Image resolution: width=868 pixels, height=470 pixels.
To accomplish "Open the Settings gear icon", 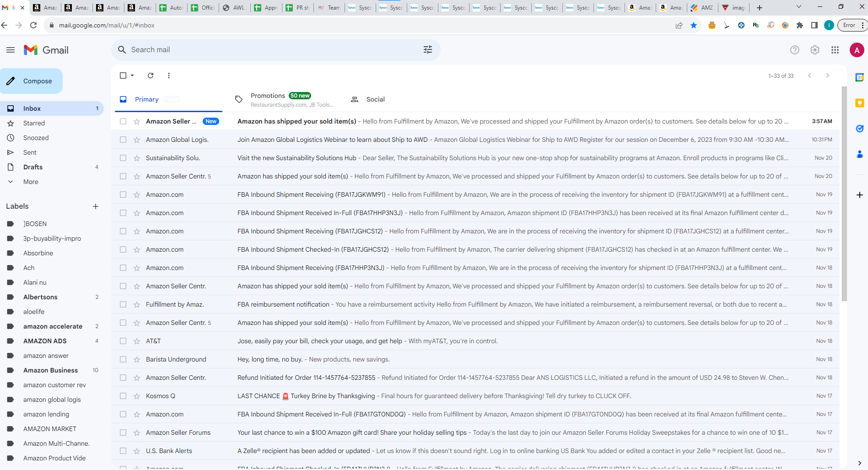I will click(815, 50).
